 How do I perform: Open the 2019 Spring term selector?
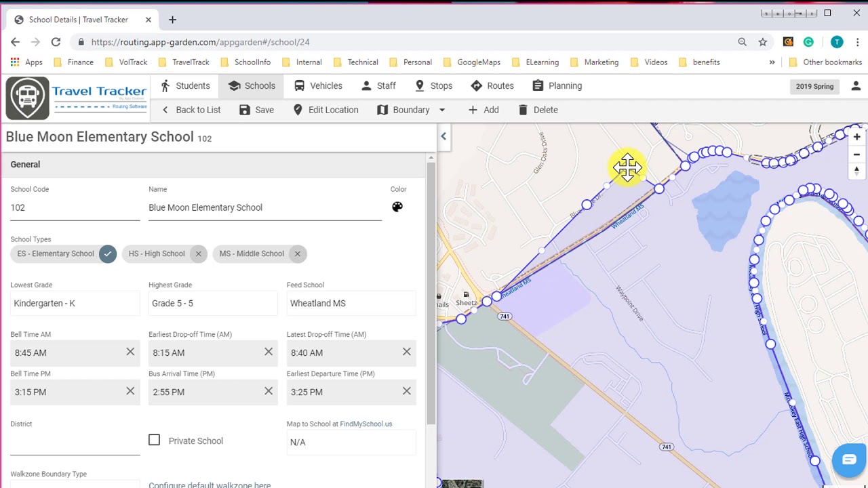pyautogui.click(x=814, y=86)
